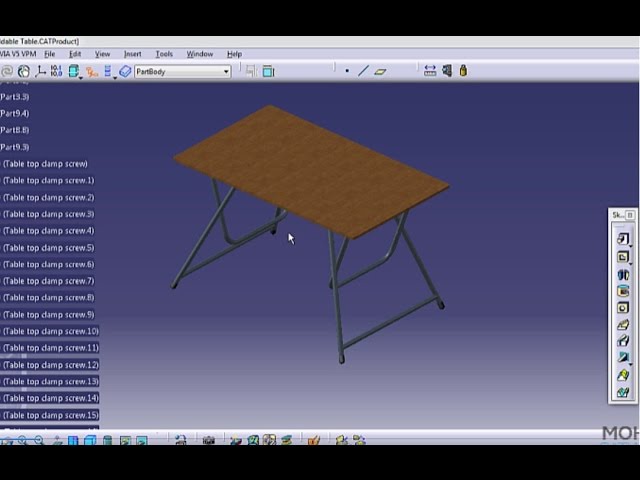Open the ENOVIA V5 VPM menu
Image resolution: width=640 pixels, height=480 pixels.
(18, 54)
